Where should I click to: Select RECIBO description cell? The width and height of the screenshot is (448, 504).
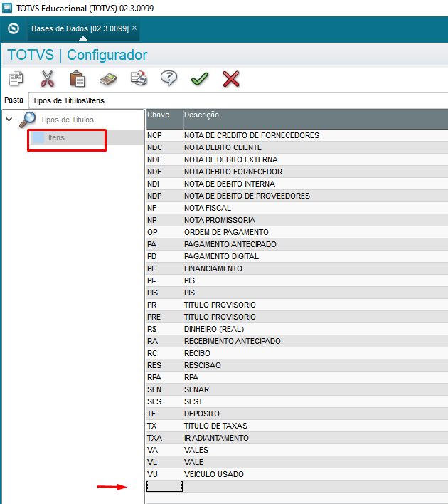[316, 354]
